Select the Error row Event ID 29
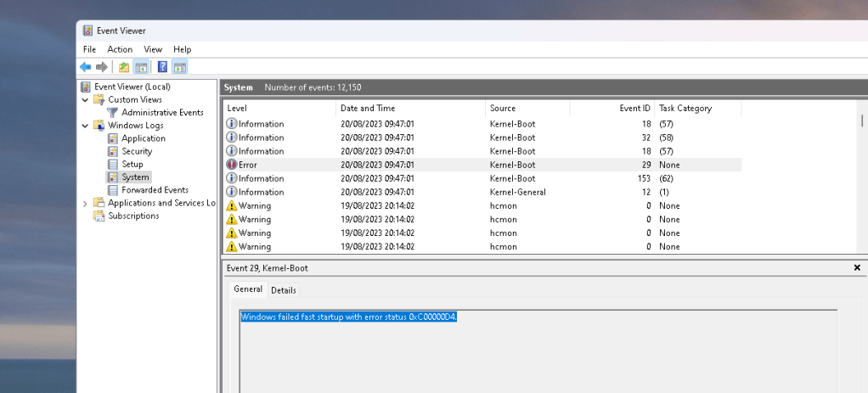The width and height of the screenshot is (868, 393). tap(482, 165)
